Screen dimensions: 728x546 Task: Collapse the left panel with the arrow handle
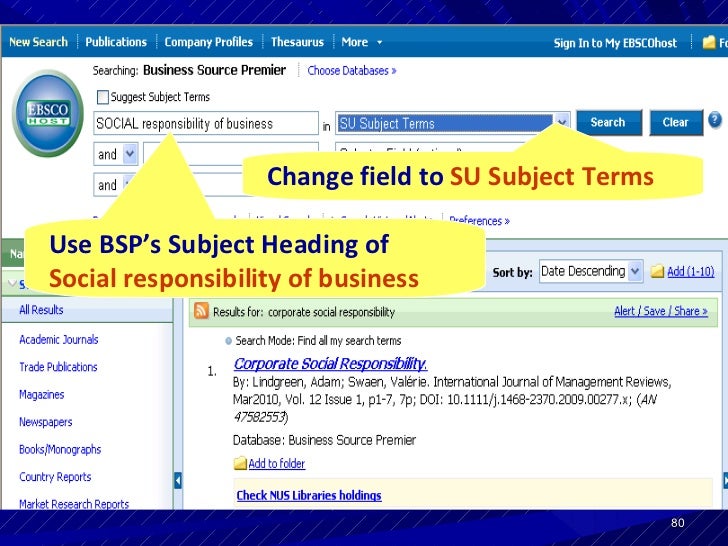pos(178,480)
